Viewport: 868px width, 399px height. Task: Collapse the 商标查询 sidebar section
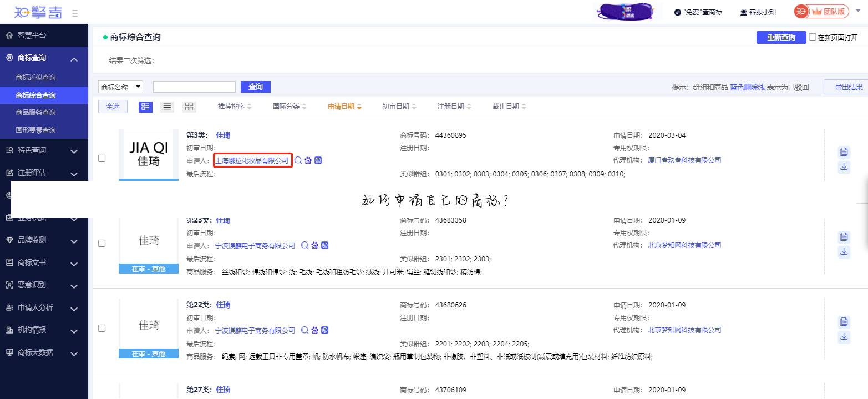74,59
